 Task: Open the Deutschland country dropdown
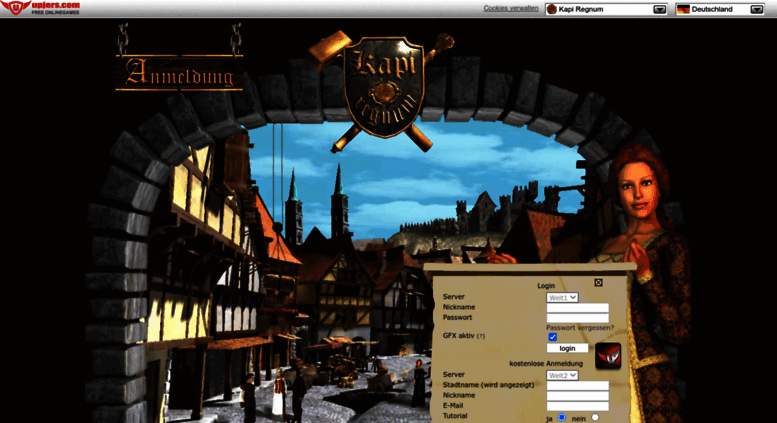coord(720,9)
